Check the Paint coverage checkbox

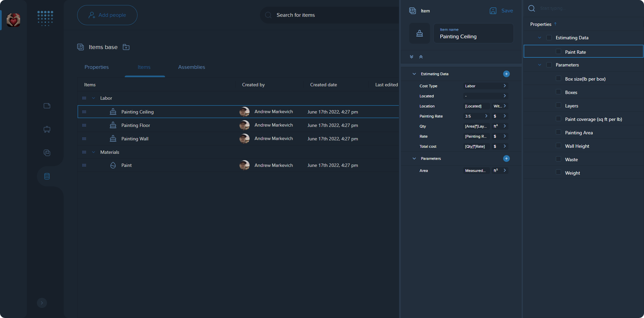558,119
